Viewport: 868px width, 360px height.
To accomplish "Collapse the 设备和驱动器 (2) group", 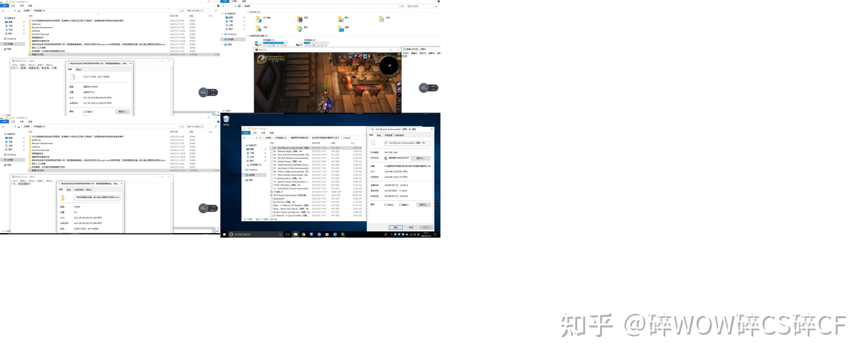I will click(x=248, y=36).
